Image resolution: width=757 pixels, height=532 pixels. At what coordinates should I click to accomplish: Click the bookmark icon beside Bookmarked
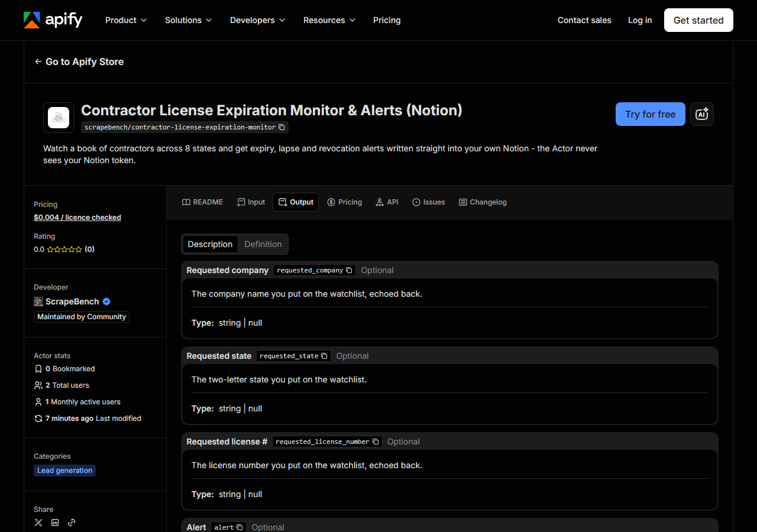coord(38,369)
